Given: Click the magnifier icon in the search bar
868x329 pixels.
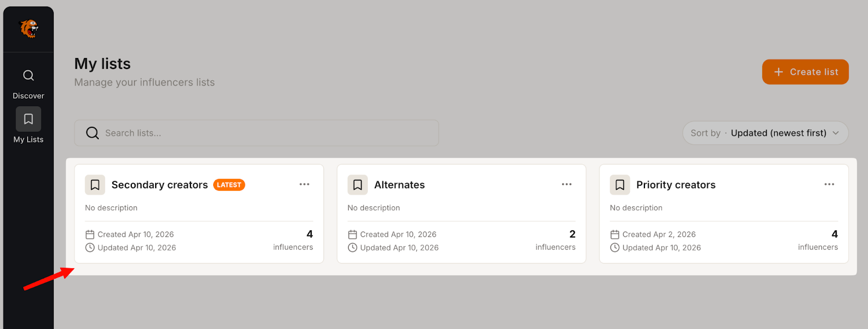Looking at the screenshot, I should [93, 133].
